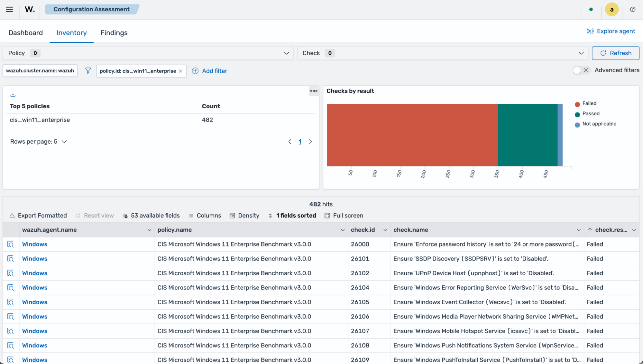
Task: Click the policy count value 482
Action: 207,120
